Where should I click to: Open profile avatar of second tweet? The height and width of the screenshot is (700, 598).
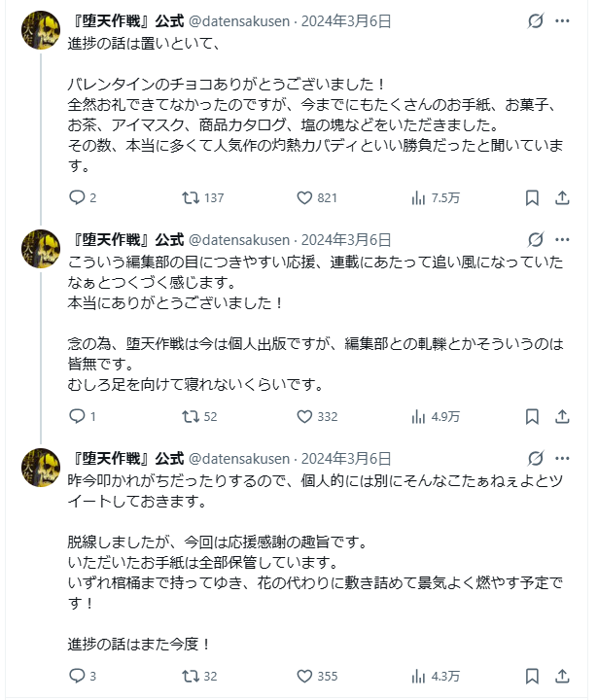[x=41, y=248]
